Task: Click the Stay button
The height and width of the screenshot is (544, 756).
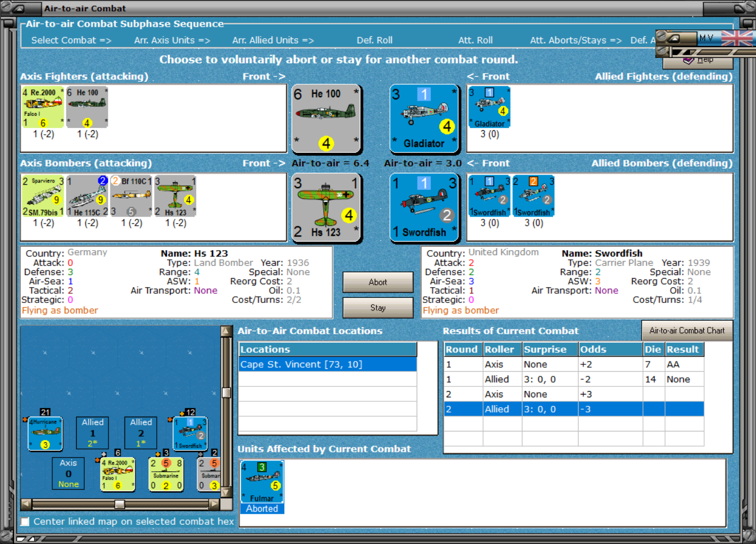Action: [x=378, y=308]
